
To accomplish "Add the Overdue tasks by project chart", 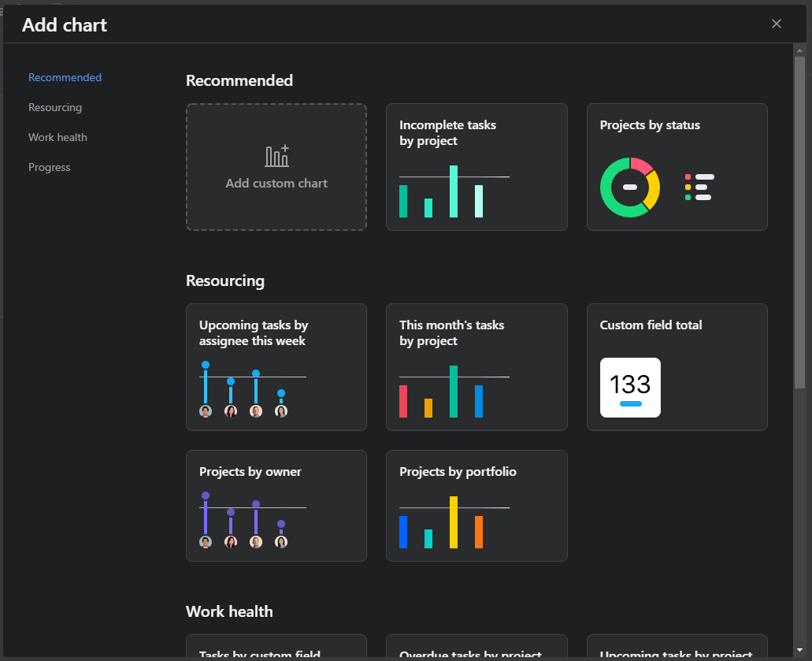I will pos(476,648).
